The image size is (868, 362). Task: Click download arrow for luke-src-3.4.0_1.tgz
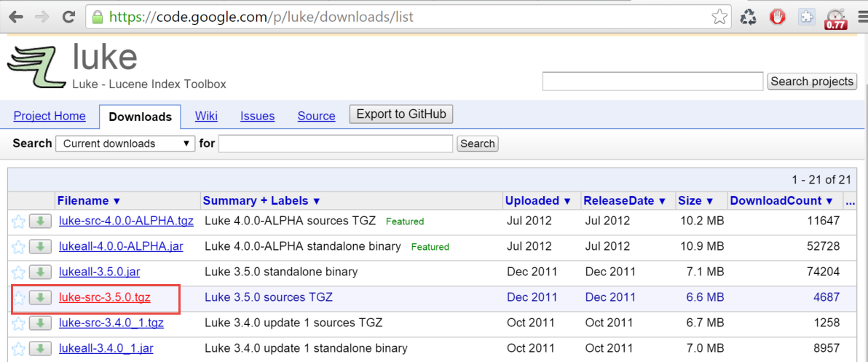40,323
